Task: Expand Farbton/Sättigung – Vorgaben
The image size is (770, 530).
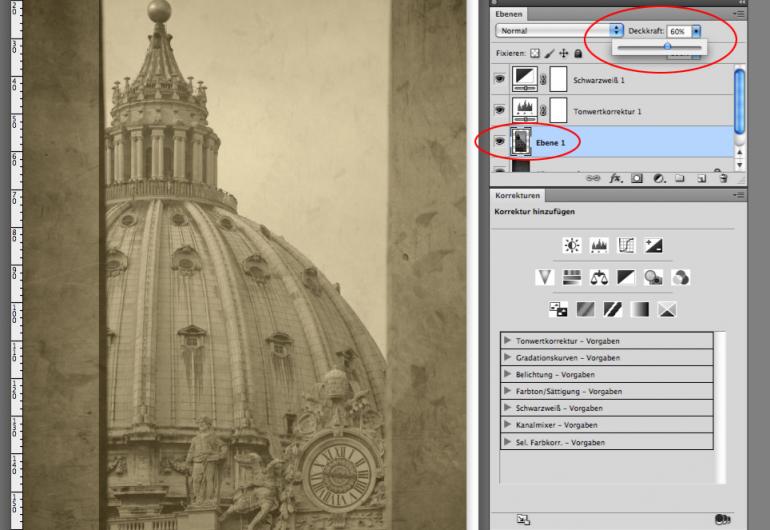Action: (x=507, y=391)
